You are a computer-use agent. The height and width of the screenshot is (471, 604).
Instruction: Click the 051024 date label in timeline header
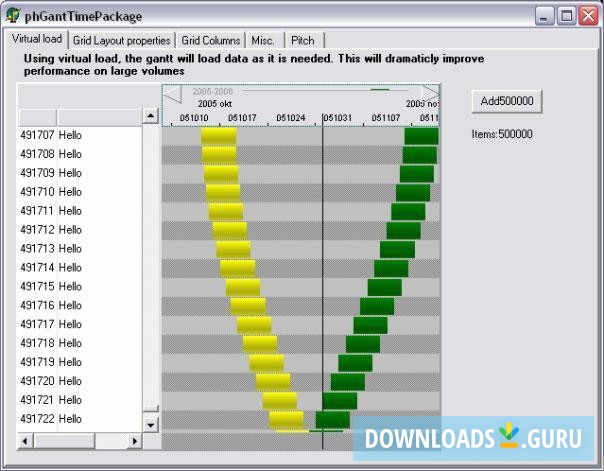[x=291, y=118]
